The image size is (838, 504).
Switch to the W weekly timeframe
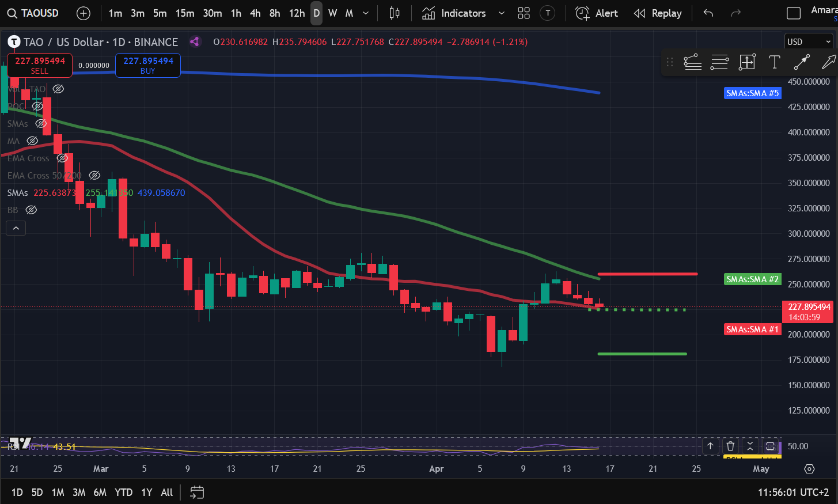333,13
